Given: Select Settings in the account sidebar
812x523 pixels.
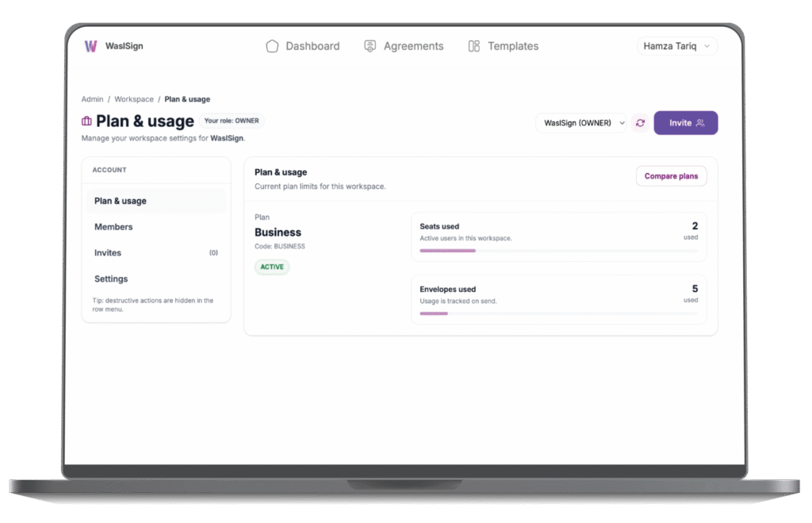Looking at the screenshot, I should pyautogui.click(x=111, y=279).
